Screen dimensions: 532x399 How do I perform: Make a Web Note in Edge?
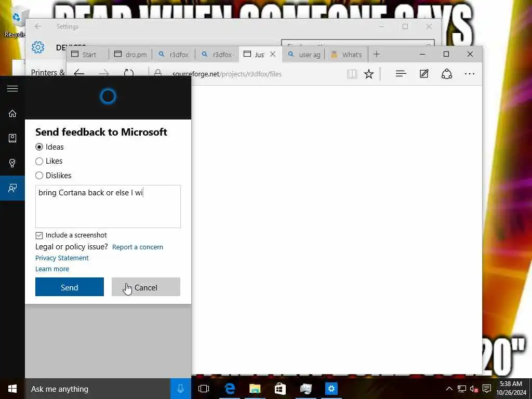[x=424, y=74]
